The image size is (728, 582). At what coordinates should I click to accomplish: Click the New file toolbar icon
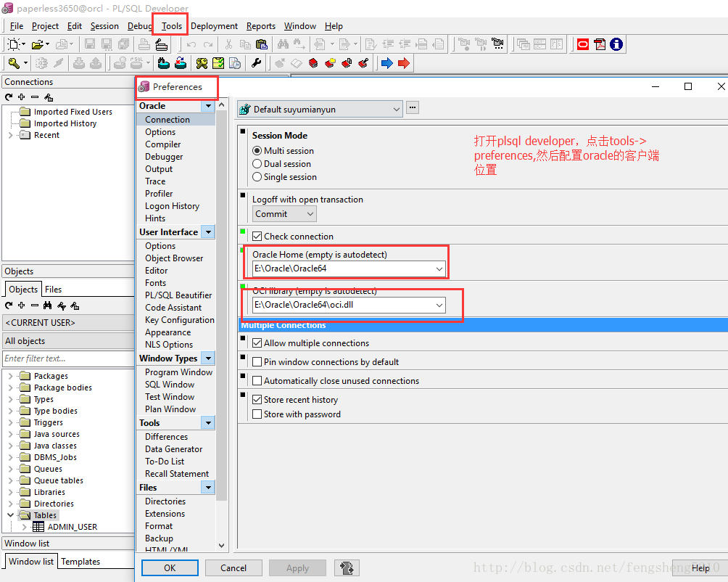click(x=14, y=44)
